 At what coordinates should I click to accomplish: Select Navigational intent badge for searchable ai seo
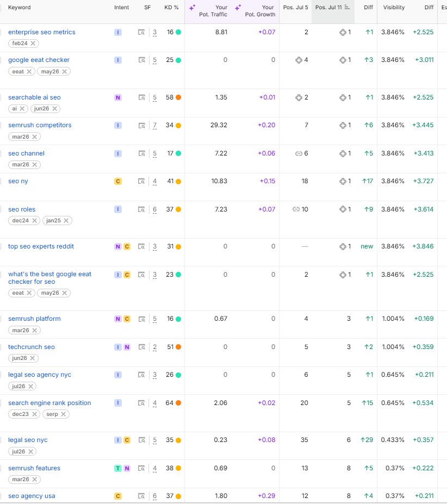(x=118, y=97)
